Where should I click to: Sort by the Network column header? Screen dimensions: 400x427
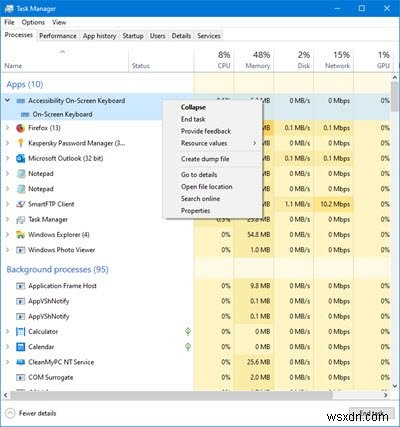[x=334, y=60]
